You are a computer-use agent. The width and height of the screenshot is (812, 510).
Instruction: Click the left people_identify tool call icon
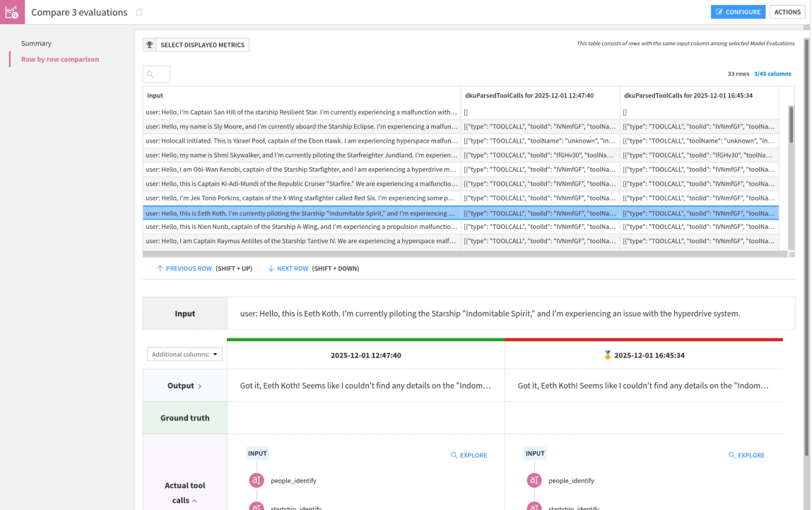pos(257,480)
